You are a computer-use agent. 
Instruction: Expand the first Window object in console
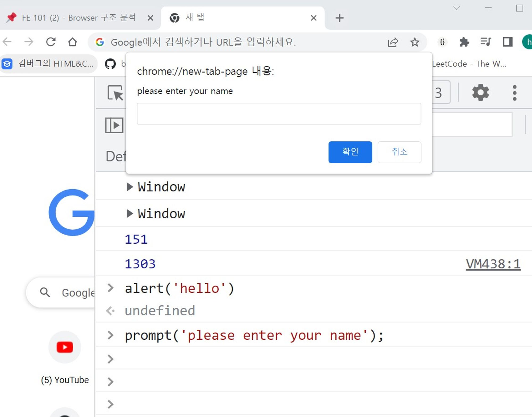click(x=130, y=187)
